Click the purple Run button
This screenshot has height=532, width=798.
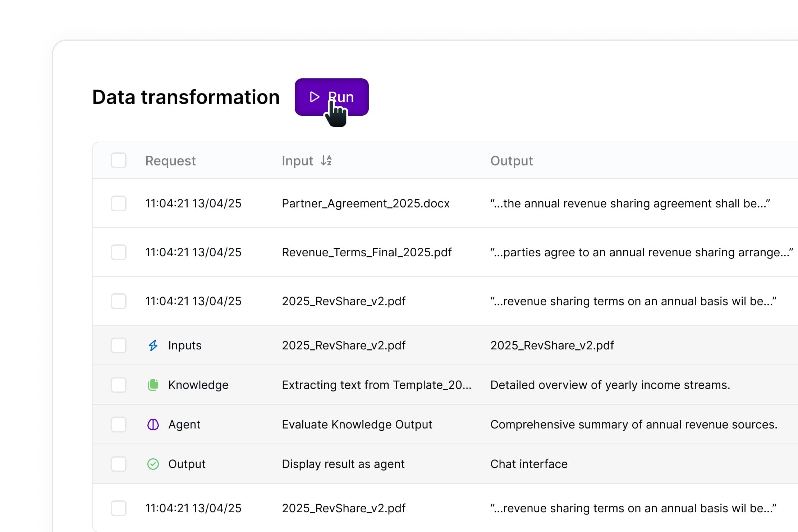(x=331, y=97)
